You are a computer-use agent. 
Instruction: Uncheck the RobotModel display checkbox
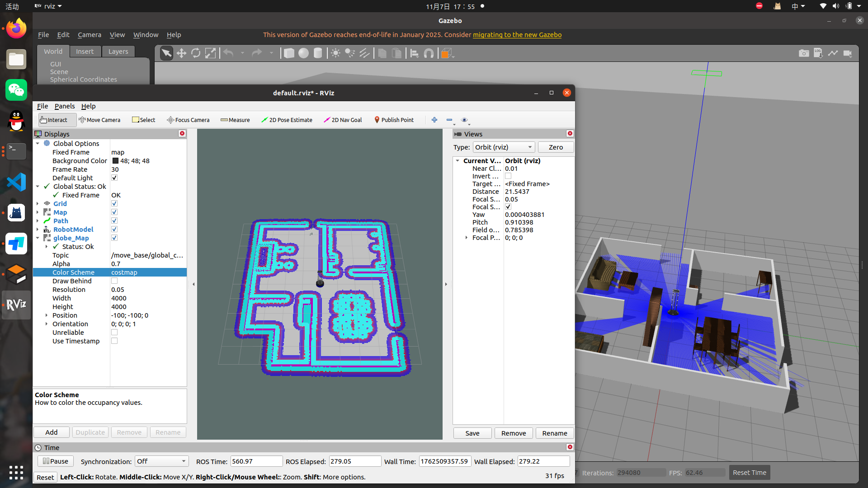click(114, 230)
